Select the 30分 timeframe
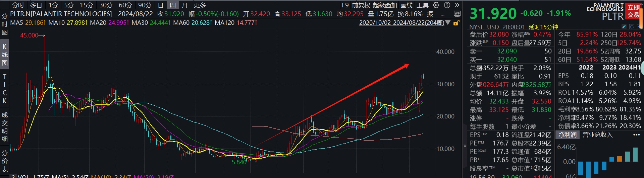Image resolution: width=644 pixels, height=178 pixels. 106,5
